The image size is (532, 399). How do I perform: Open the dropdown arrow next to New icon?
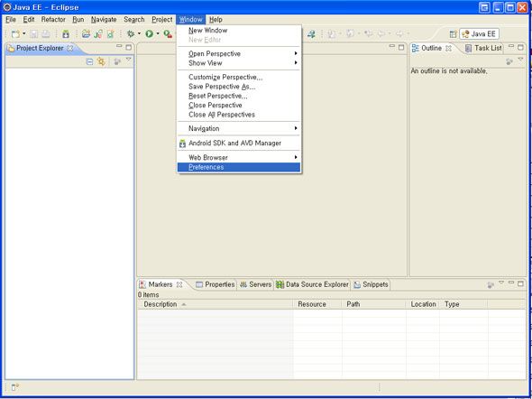[23, 34]
